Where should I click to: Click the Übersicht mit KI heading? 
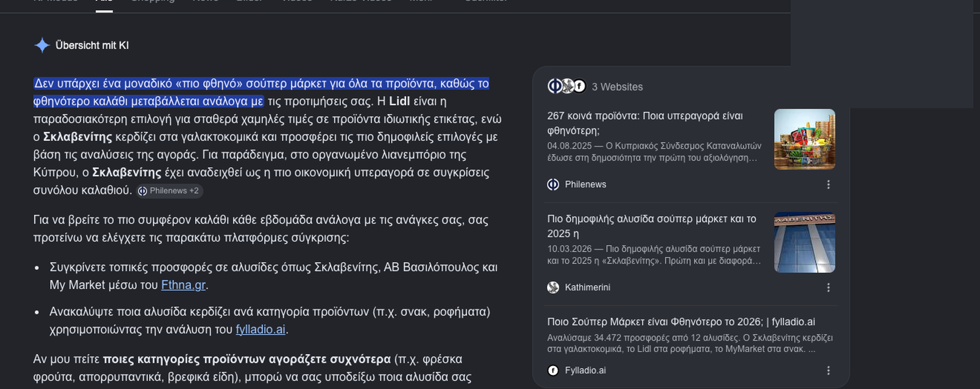[92, 45]
